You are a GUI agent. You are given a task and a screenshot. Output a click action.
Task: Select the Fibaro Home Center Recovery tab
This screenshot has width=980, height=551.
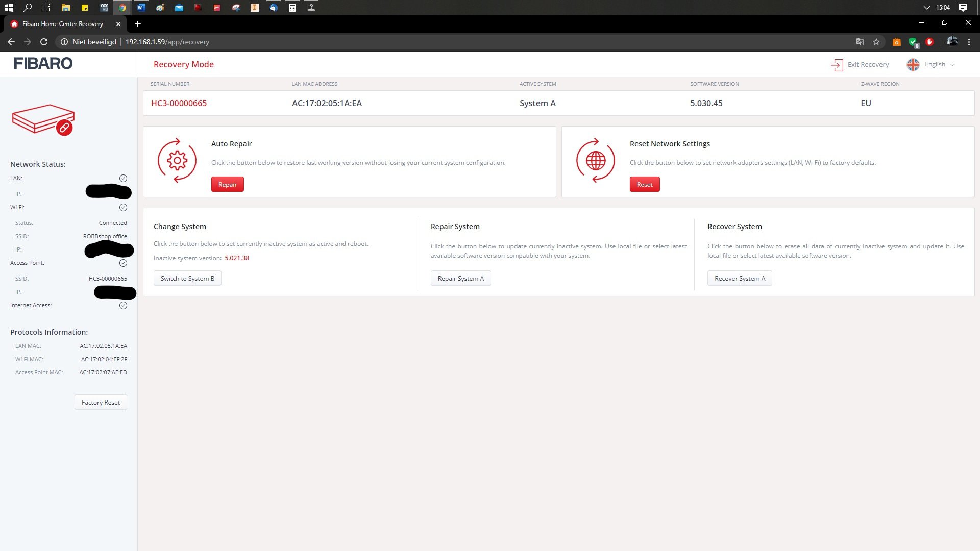(x=63, y=24)
